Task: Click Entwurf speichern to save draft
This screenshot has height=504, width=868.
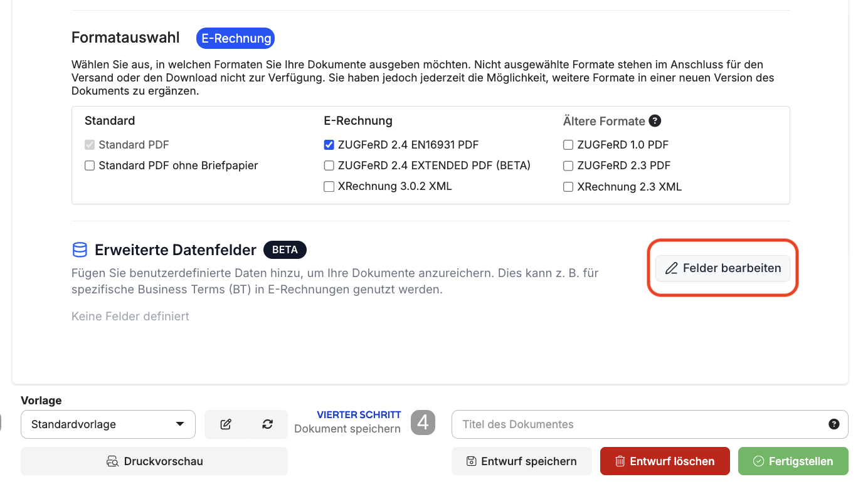Action: pyautogui.click(x=522, y=461)
